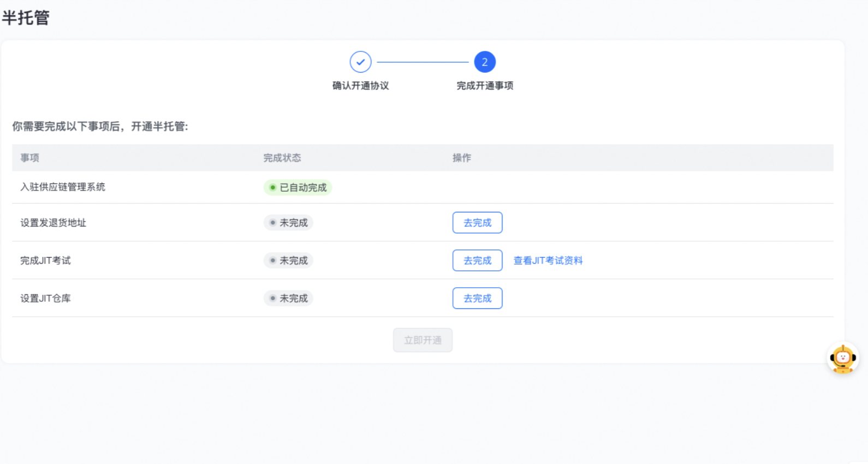868x464 pixels.
Task: Click the 事项 column header
Action: [x=29, y=158]
